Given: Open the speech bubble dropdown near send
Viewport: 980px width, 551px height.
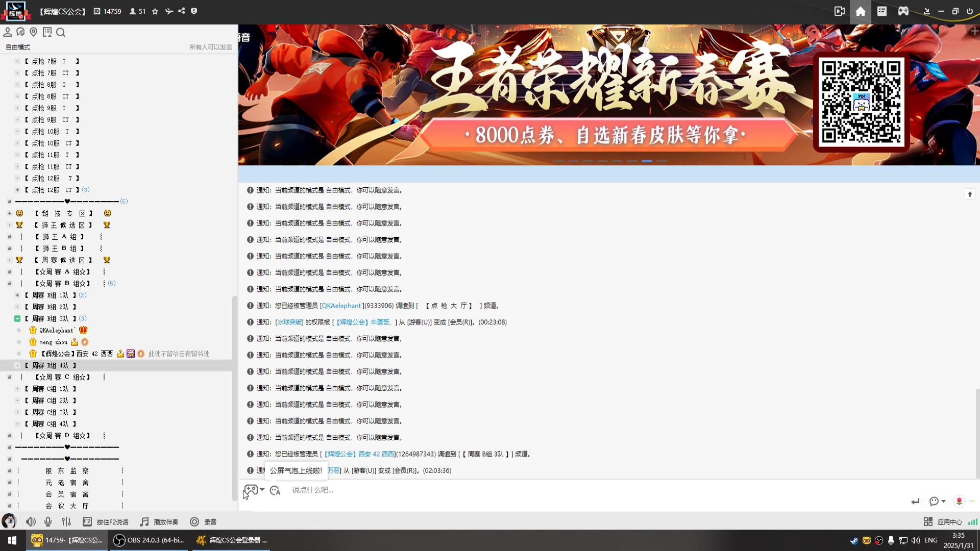Looking at the screenshot, I should [938, 502].
